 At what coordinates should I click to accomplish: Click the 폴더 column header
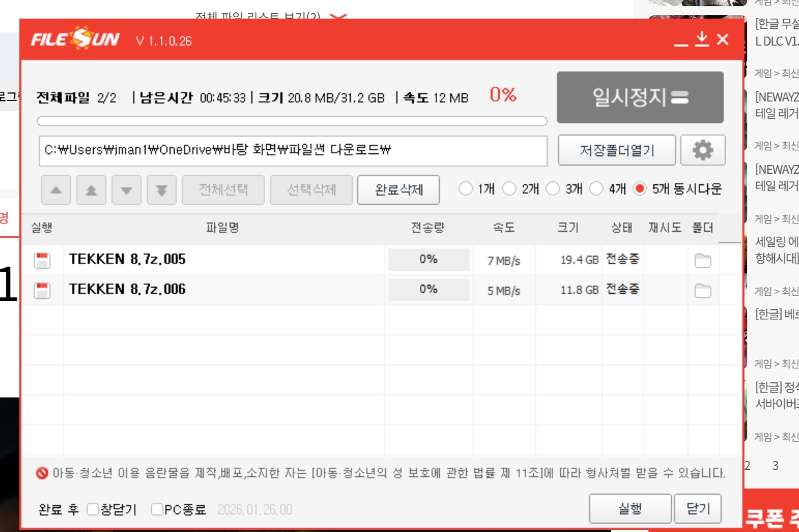(703, 228)
